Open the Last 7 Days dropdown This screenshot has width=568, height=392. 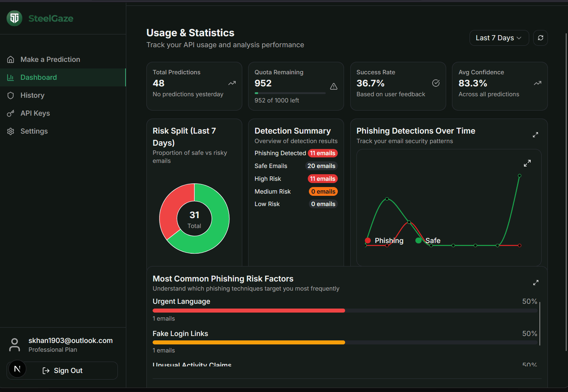[x=499, y=38]
